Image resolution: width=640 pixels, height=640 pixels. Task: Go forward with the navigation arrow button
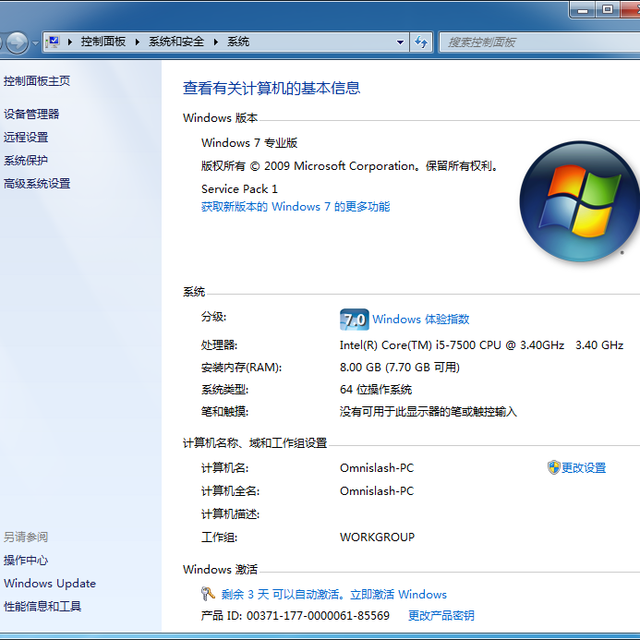(x=17, y=42)
